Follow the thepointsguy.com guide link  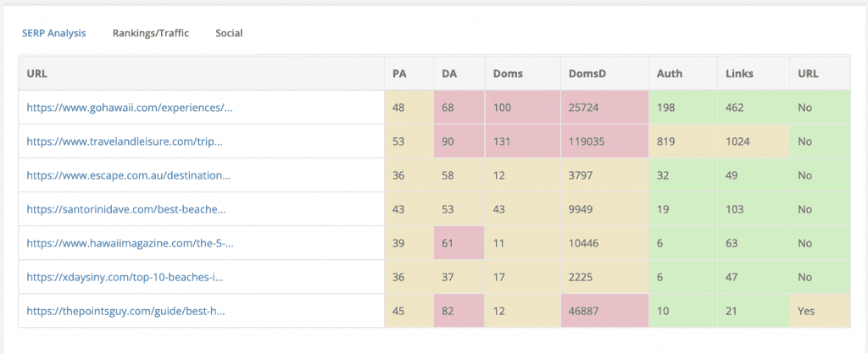pyautogui.click(x=125, y=311)
